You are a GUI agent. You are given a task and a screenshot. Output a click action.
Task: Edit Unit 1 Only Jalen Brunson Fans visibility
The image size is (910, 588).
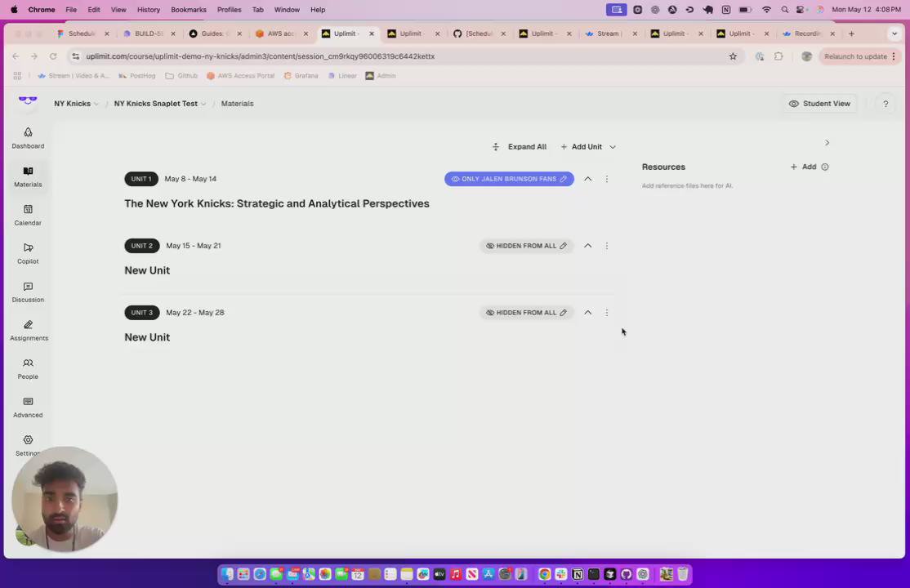pyautogui.click(x=509, y=179)
